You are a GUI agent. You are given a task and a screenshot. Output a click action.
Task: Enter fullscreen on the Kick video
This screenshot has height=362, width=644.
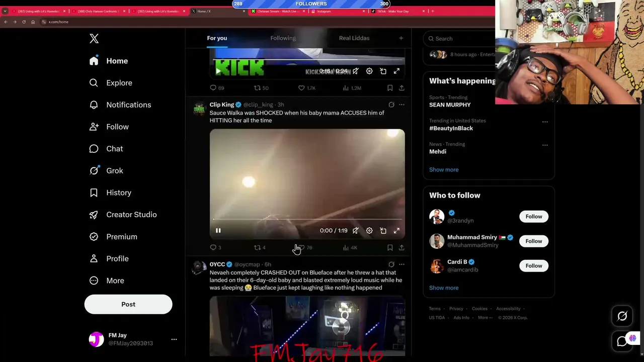click(396, 71)
